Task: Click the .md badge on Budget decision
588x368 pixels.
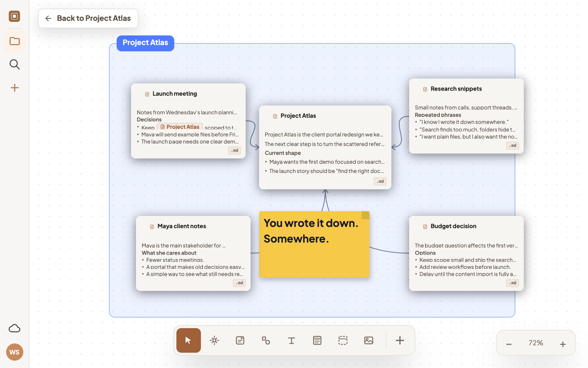Action: coord(513,283)
